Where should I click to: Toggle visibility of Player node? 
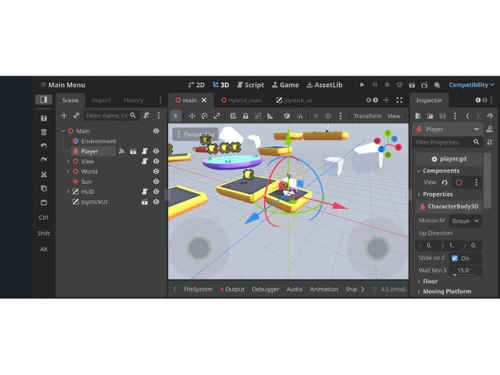156,151
